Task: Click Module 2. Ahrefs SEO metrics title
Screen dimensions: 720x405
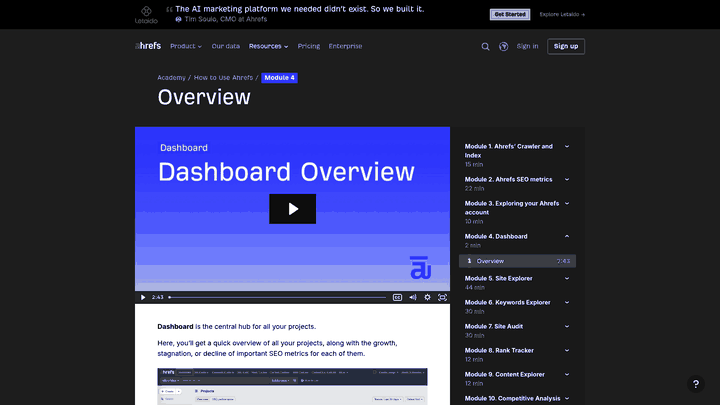Action: tap(508, 180)
